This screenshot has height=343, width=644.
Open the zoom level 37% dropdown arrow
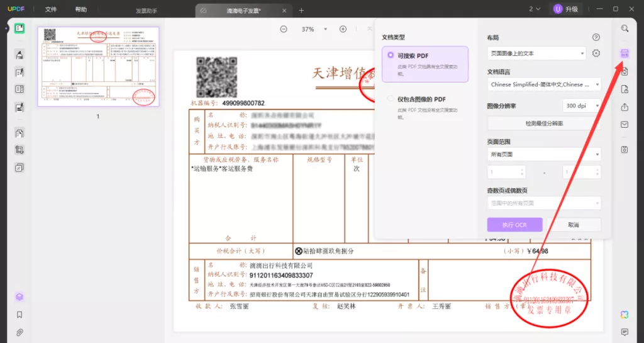325,29
